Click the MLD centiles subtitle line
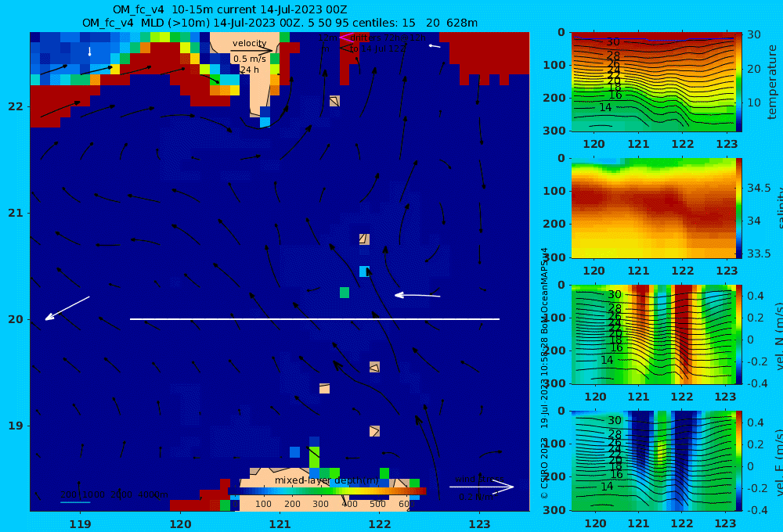This screenshot has height=532, width=783. tap(280, 23)
